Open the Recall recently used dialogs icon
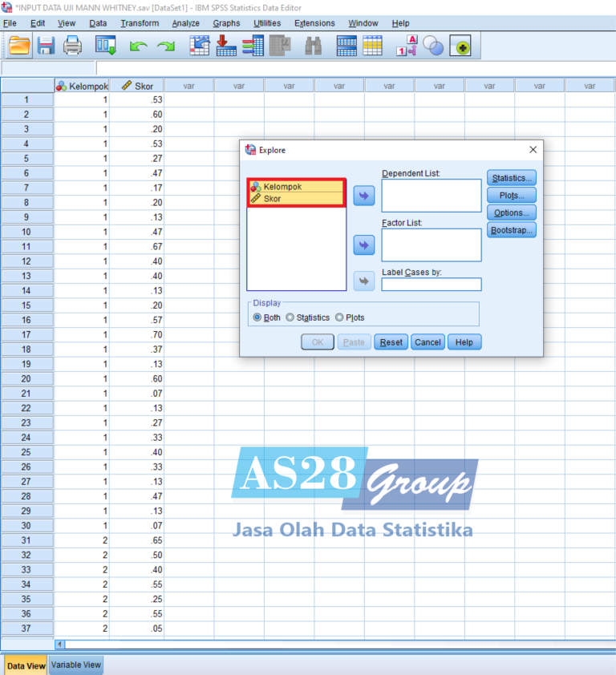This screenshot has width=616, height=675. tap(106, 46)
